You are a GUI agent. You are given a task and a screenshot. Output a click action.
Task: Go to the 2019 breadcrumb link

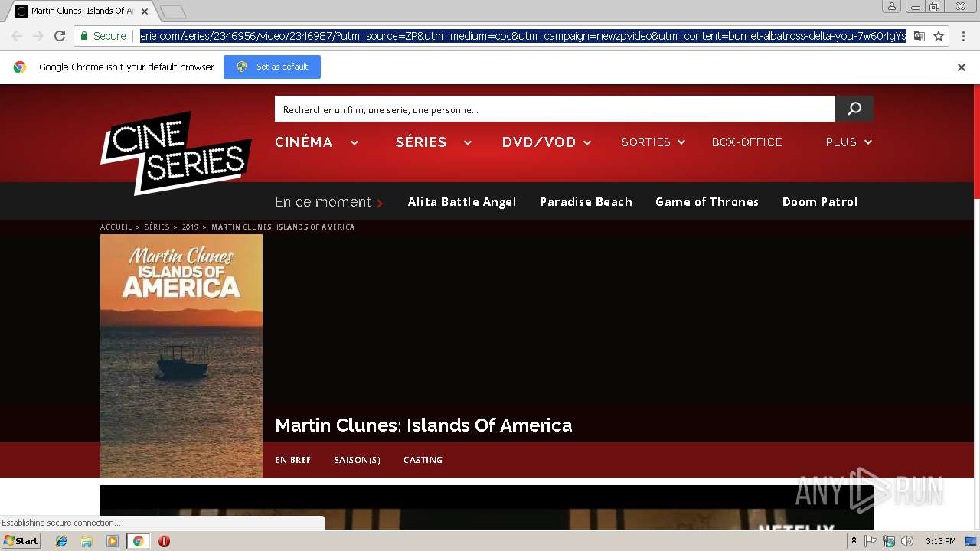190,227
